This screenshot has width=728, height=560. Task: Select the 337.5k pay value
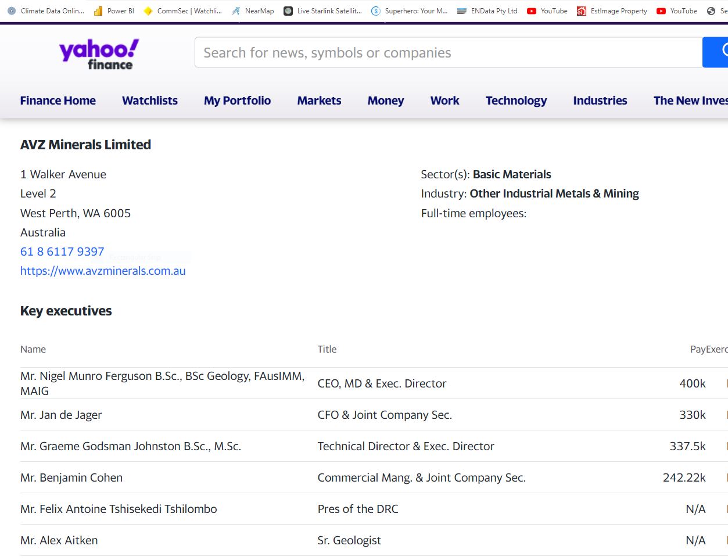[688, 446]
